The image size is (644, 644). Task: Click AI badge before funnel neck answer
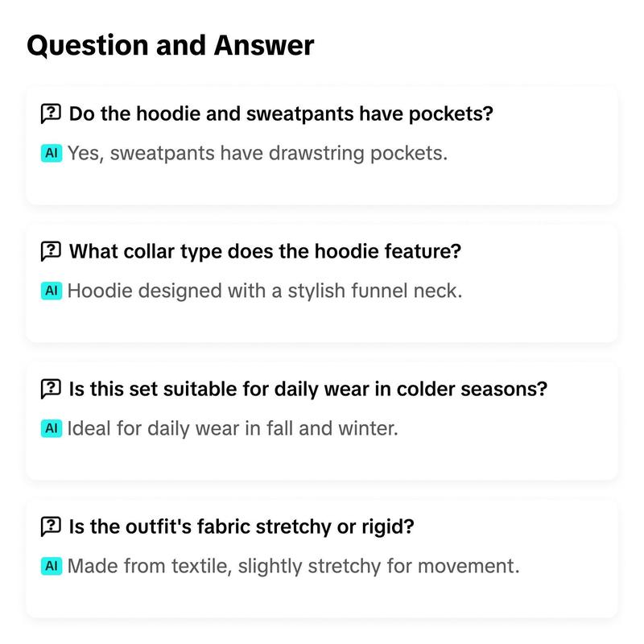click(52, 291)
